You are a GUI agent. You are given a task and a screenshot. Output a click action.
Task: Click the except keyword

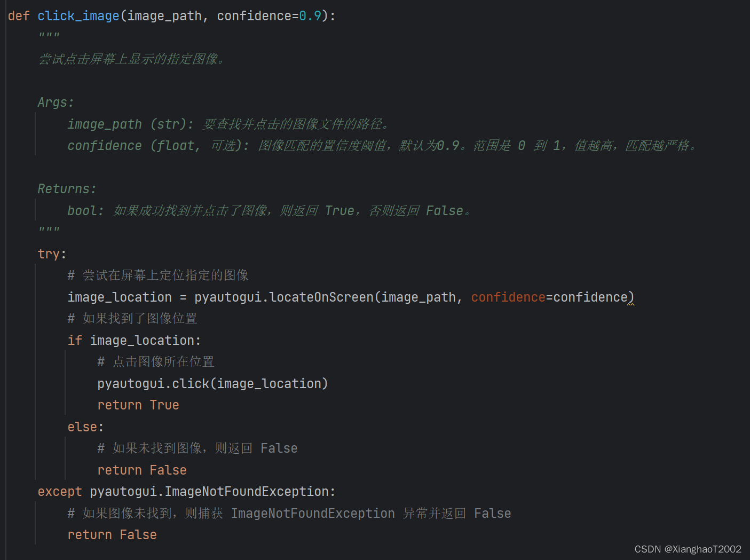pos(60,492)
